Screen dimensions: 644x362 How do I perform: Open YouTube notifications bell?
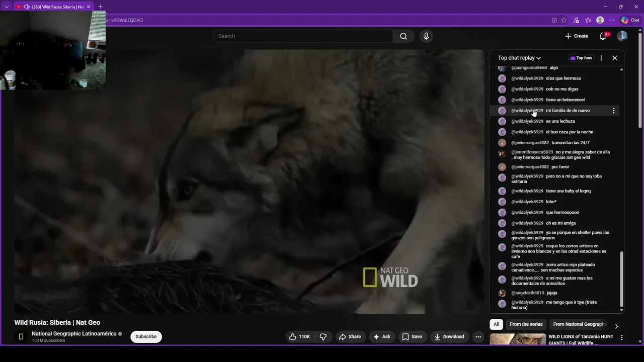603,36
